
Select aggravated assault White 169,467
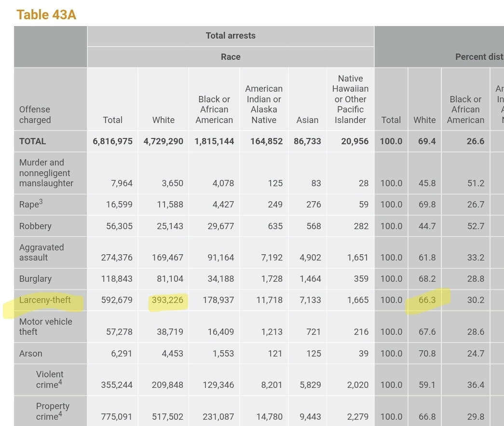(x=167, y=258)
